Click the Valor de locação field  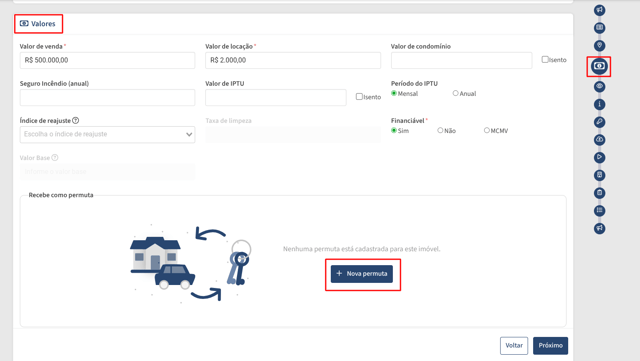[x=293, y=60]
